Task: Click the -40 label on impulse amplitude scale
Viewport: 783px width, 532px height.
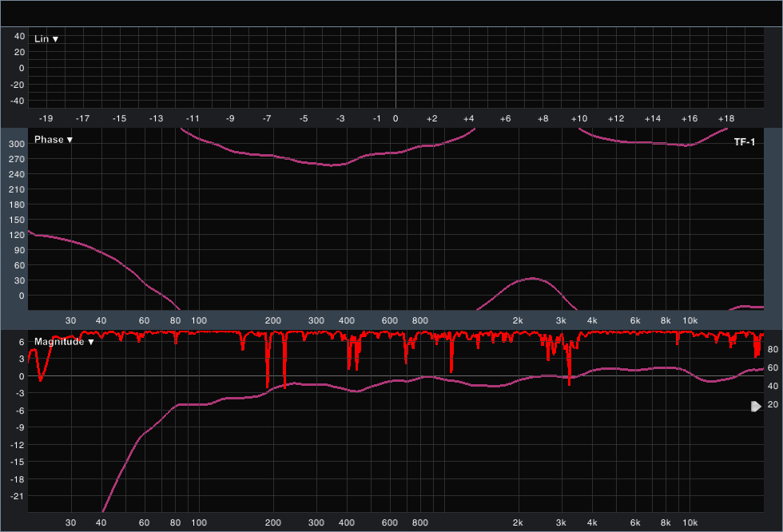Action: 18,101
